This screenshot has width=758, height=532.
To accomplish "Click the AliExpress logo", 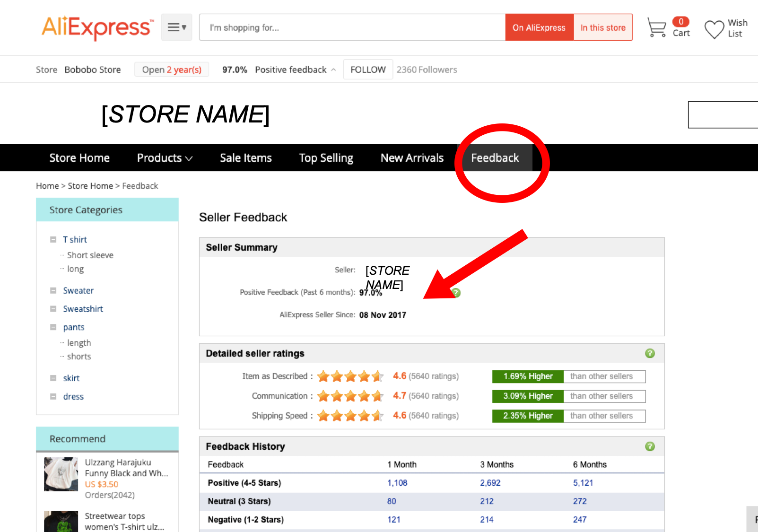I will (97, 27).
